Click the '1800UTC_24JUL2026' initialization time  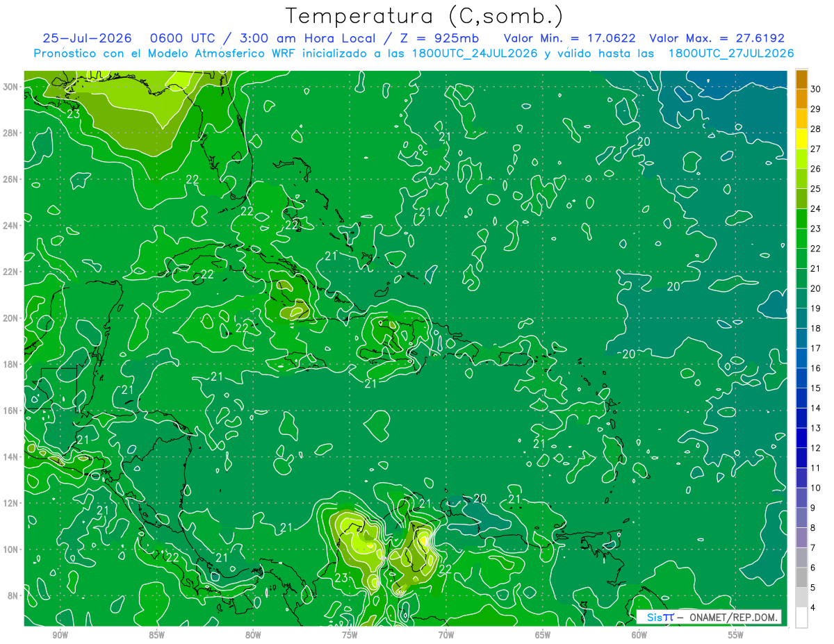475,53
